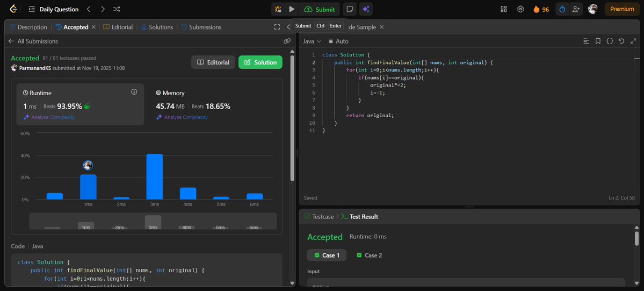Toggle the Auto lock setting
Image resolution: width=644 pixels, height=291 pixels.
[338, 41]
